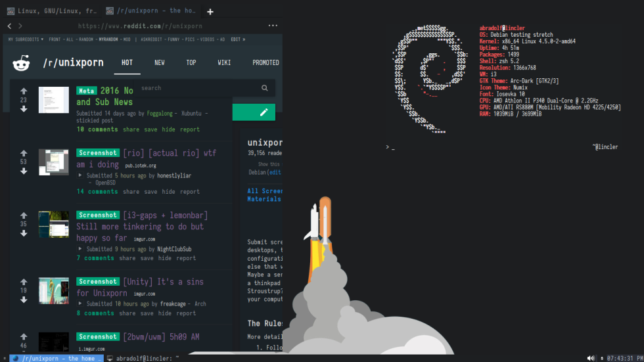Click the browser URL address bar
This screenshot has height=362, width=644.
140,26
